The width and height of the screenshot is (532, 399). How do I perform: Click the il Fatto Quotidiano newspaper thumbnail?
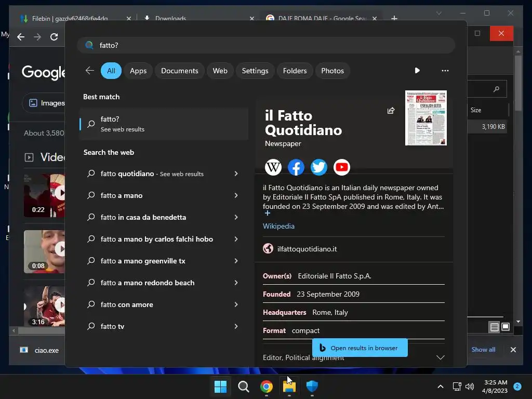point(426,118)
